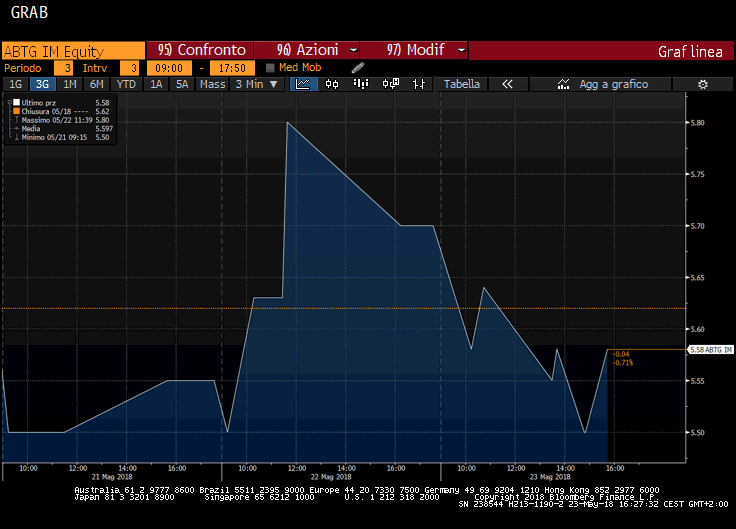The width and height of the screenshot is (736, 529).
Task: Select the 3G period tab
Action: [x=43, y=84]
